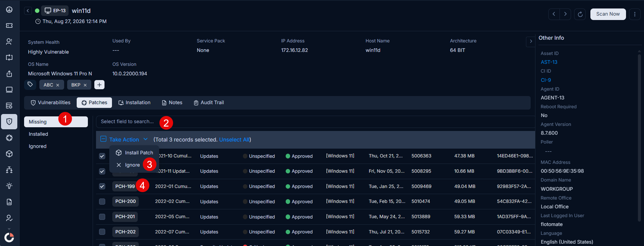Image resolution: width=644 pixels, height=246 pixels.
Task: Go back using the header back arrow
Action: pos(28,11)
